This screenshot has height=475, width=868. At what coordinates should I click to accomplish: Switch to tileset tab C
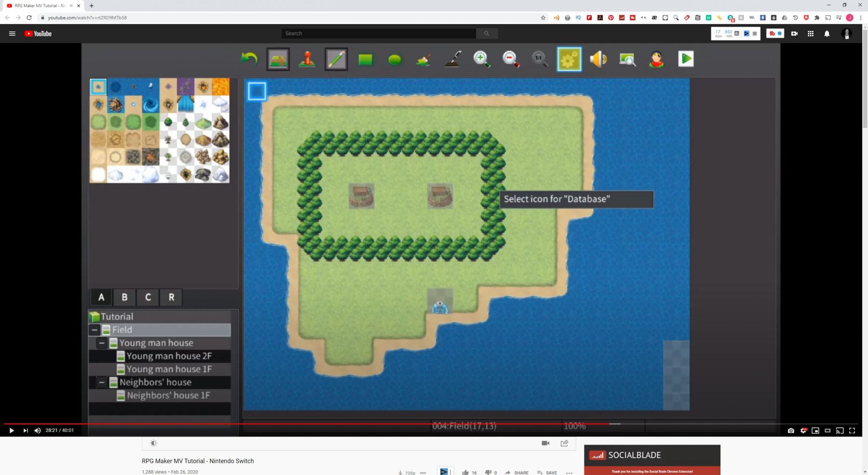148,297
